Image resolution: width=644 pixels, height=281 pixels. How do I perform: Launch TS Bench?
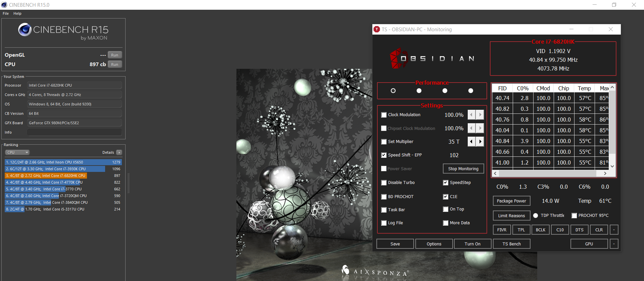coord(512,244)
